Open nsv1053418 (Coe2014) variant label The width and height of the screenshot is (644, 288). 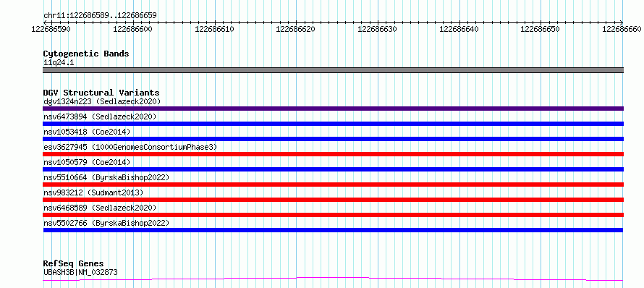(x=87, y=132)
